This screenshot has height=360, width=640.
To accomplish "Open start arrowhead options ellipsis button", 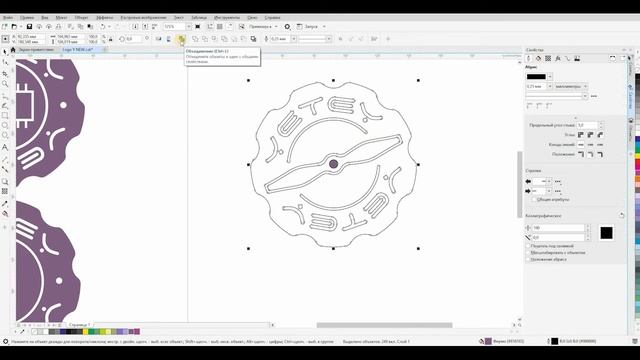I will (558, 181).
